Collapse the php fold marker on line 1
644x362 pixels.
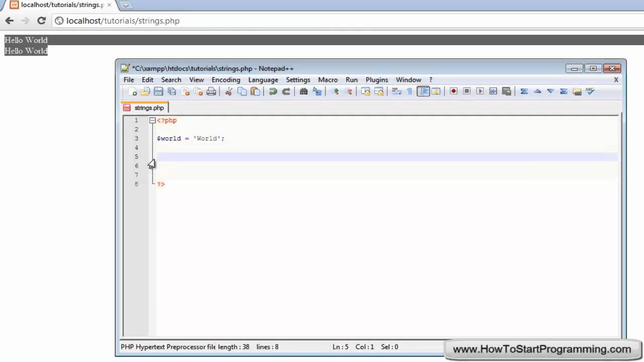pos(152,121)
